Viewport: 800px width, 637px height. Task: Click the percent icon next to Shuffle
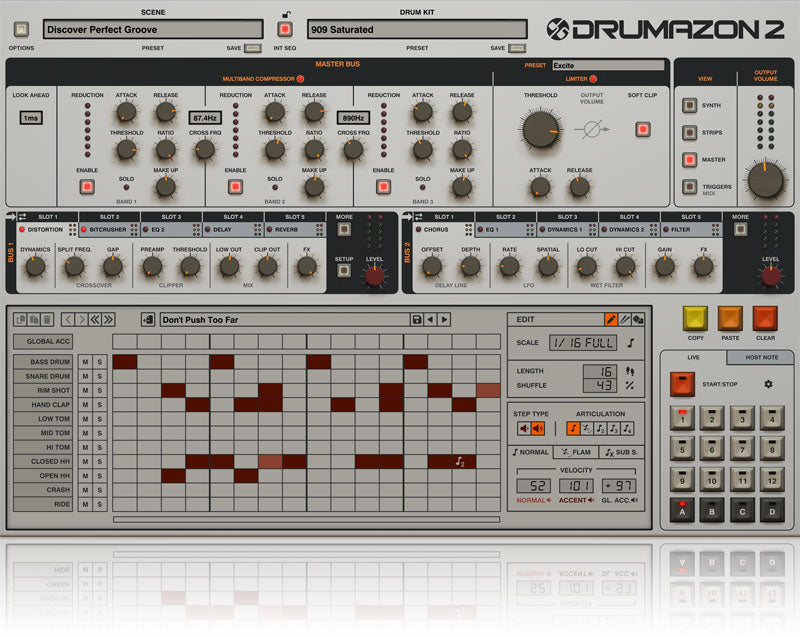[x=630, y=386]
